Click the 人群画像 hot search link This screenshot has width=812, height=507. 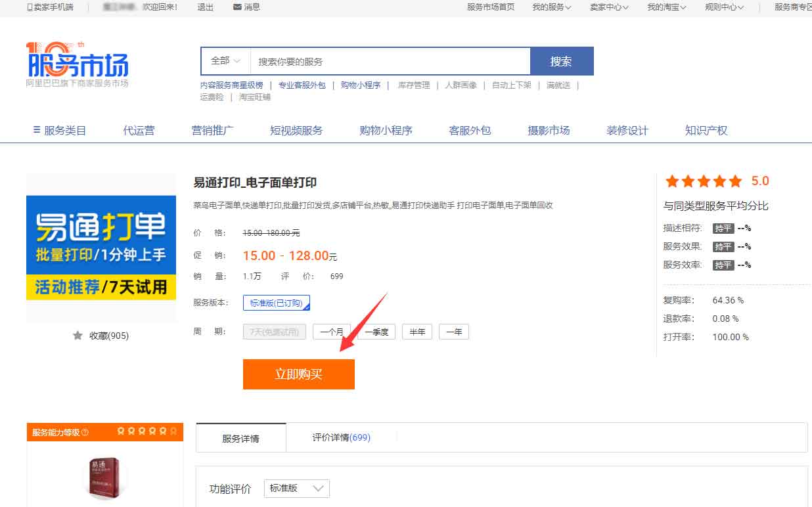461,85
